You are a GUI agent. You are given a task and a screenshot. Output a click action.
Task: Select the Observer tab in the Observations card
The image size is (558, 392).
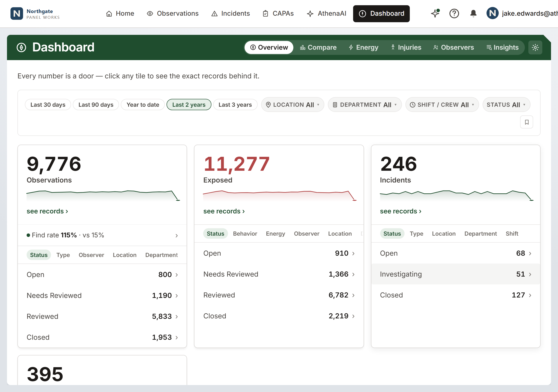(x=91, y=255)
